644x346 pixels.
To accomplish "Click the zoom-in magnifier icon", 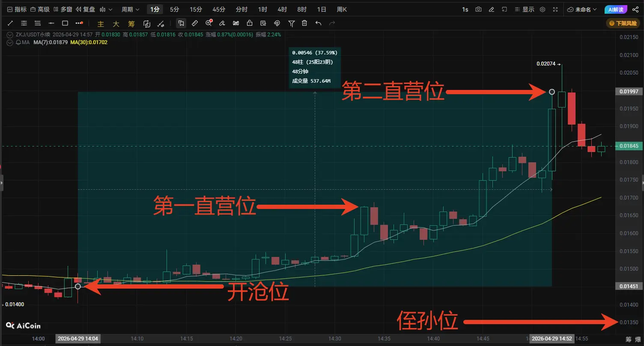I will point(209,23).
